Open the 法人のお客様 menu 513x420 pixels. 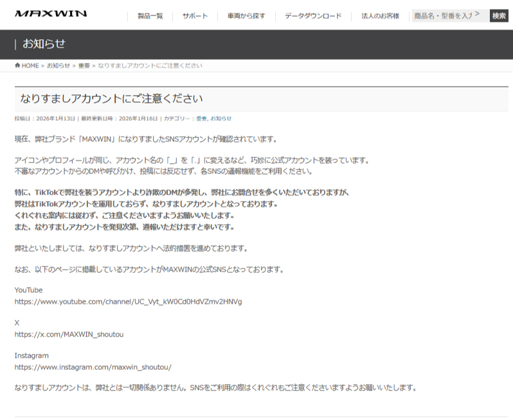tap(380, 15)
